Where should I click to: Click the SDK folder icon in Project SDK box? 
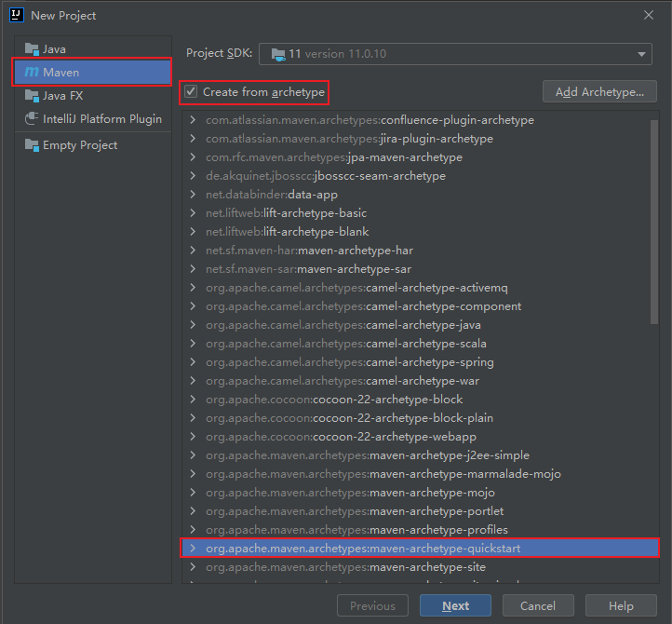278,54
